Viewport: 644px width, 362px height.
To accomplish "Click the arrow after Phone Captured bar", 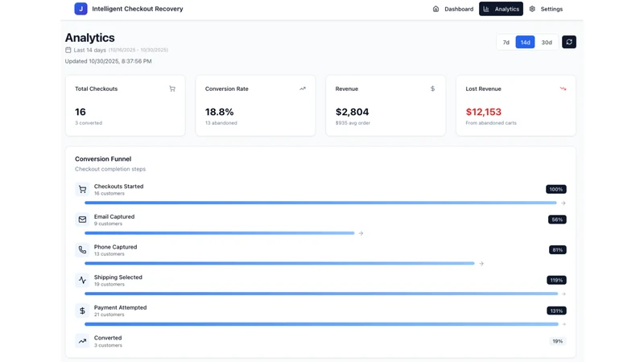I will pyautogui.click(x=481, y=264).
